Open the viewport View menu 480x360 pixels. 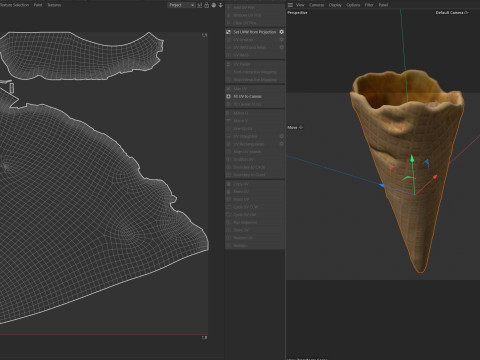pos(300,5)
